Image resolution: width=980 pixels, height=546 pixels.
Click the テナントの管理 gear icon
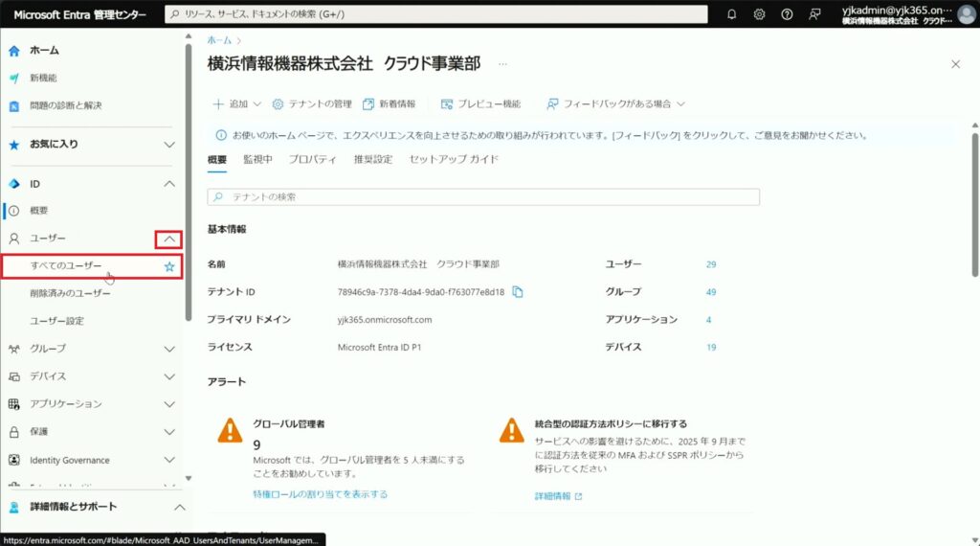278,103
